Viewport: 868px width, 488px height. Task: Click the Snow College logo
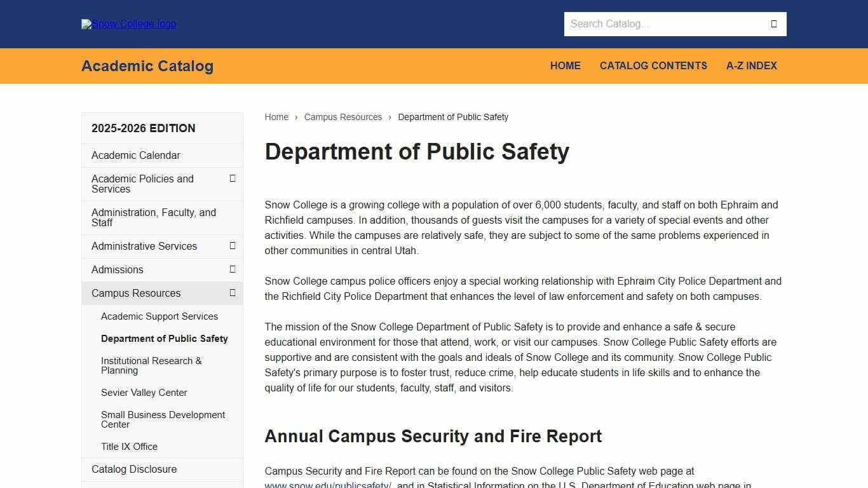[x=128, y=24]
